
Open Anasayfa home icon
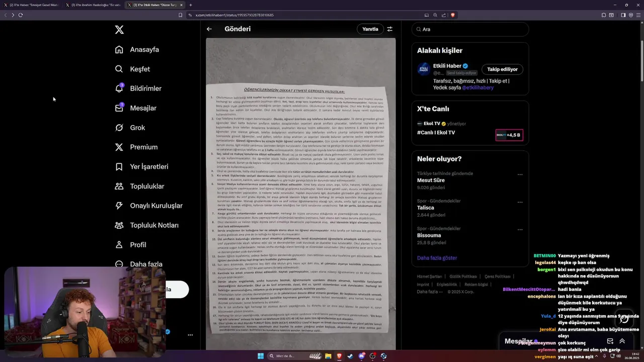(119, 49)
